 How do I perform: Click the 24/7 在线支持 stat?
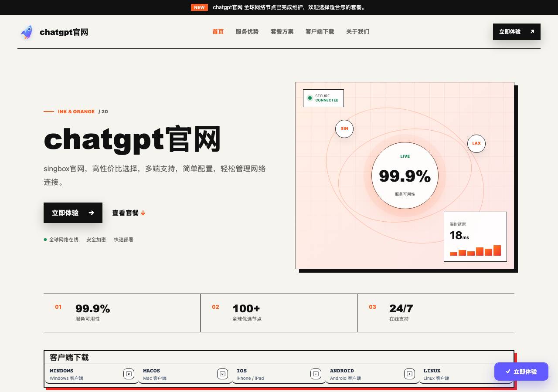[x=436, y=313]
